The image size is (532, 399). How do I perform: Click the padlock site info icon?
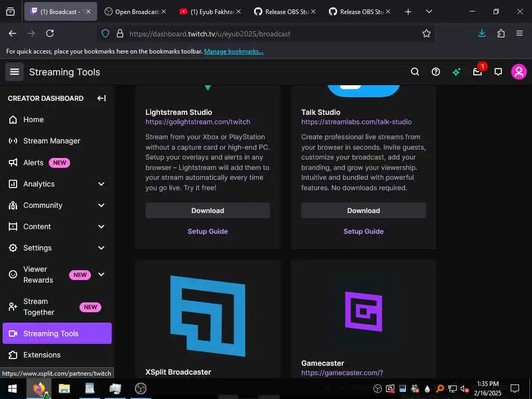[x=120, y=33]
